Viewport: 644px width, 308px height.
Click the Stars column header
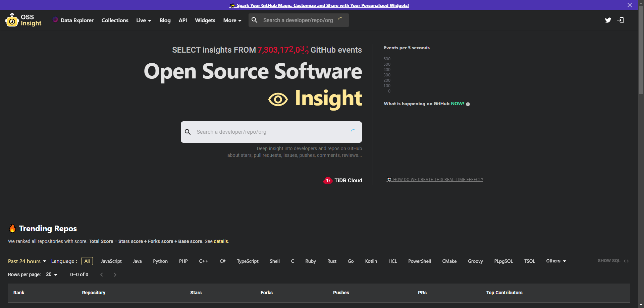point(196,293)
